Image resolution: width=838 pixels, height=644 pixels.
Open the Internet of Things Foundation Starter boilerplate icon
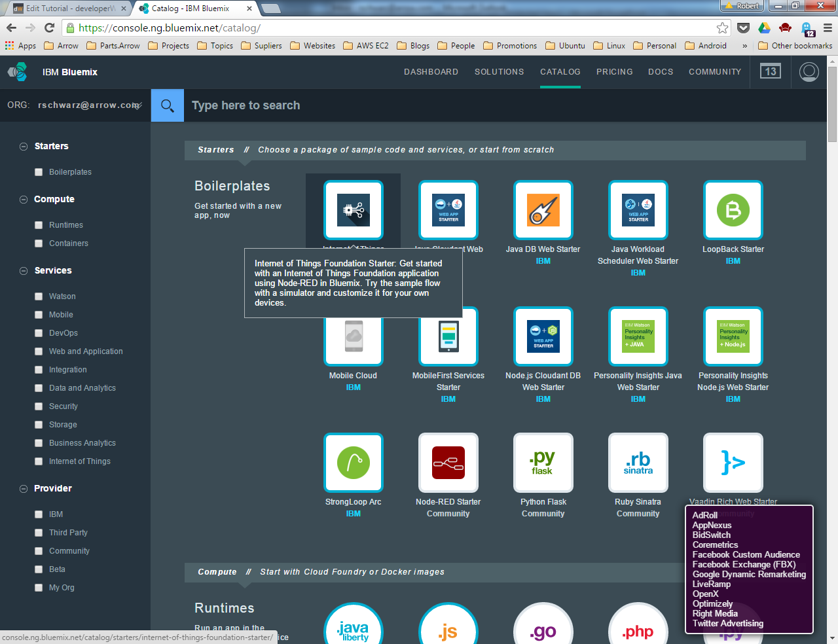(354, 210)
